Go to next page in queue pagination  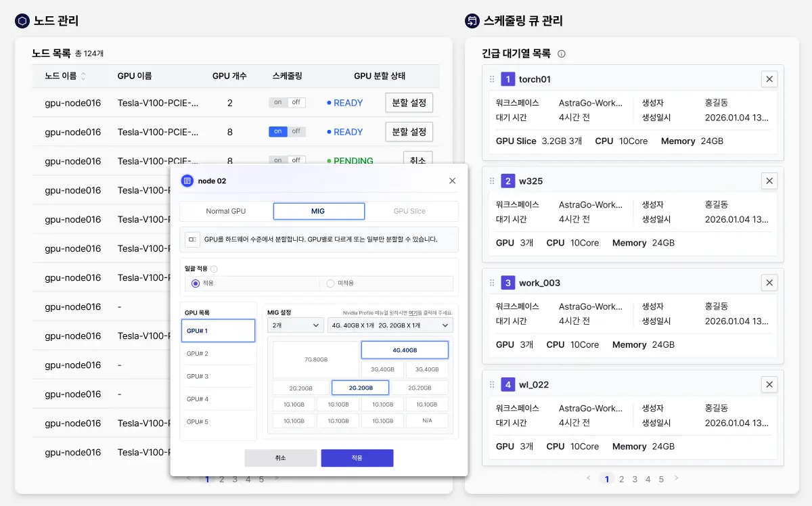(x=676, y=478)
